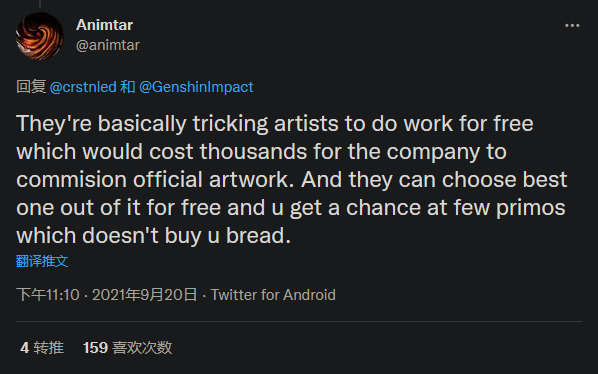Screen dimensions: 598x374
Task: Click the word "primos" in the tweet
Action: [530, 208]
